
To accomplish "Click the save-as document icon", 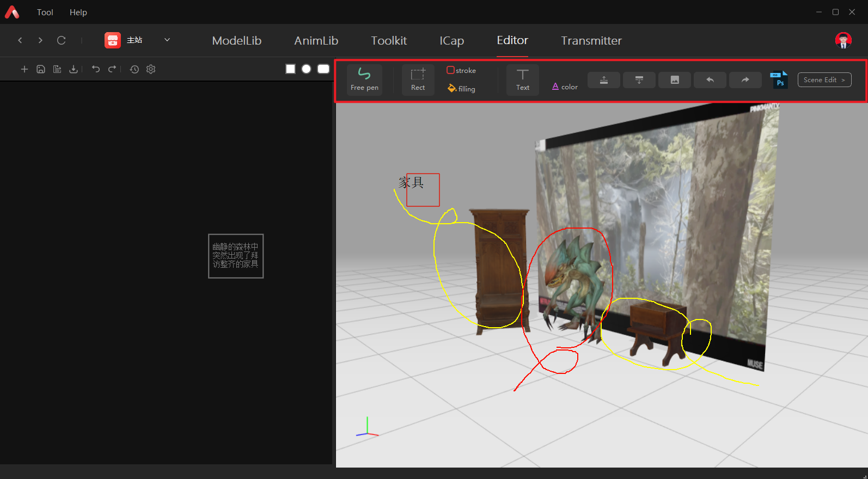I will pos(57,69).
